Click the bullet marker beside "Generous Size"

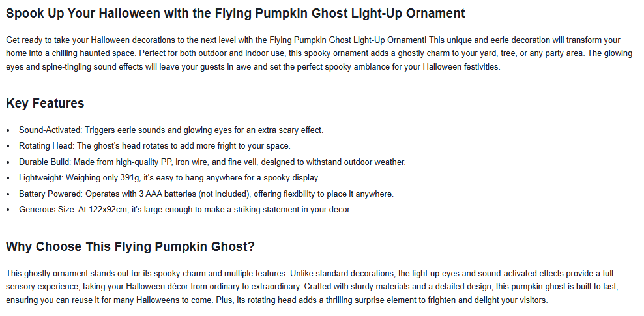8,210
